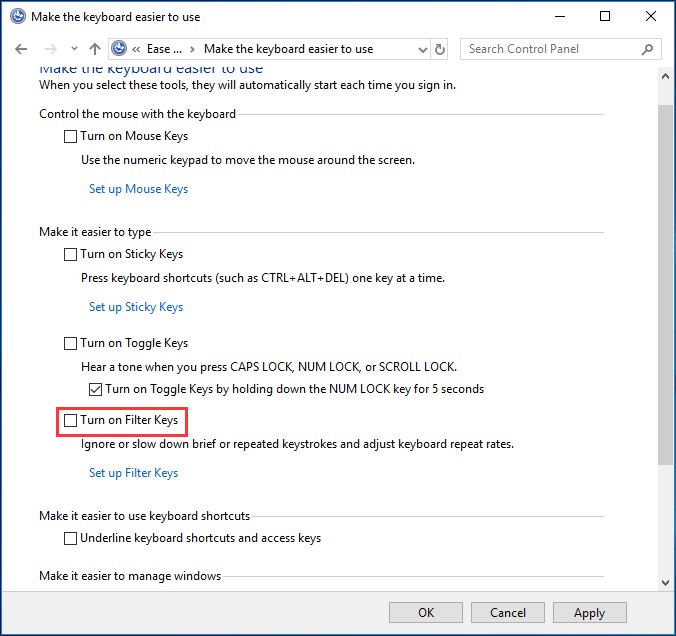The width and height of the screenshot is (676, 636).
Task: Click the Refresh button in address bar
Action: (440, 49)
